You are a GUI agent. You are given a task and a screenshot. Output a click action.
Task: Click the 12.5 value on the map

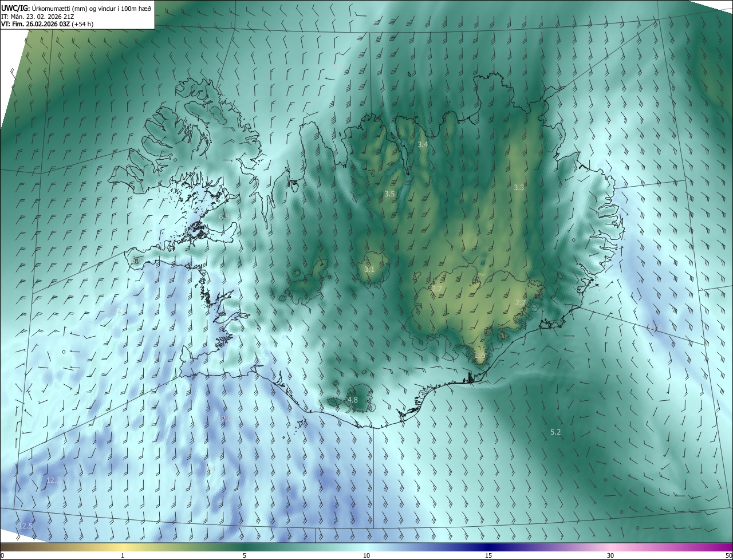(x=26, y=526)
